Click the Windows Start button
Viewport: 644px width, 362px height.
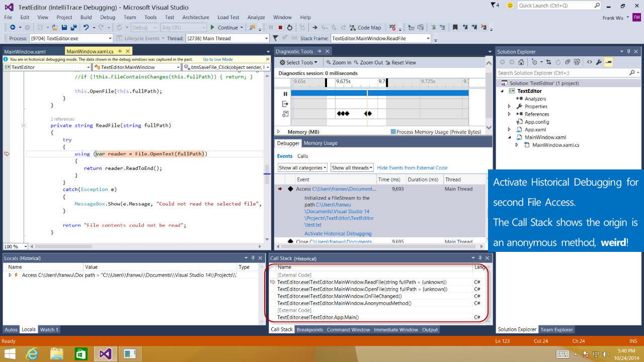(10, 354)
